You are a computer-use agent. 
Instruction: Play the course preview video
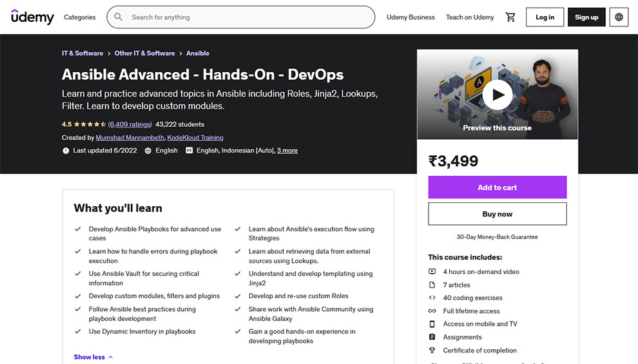coord(498,94)
